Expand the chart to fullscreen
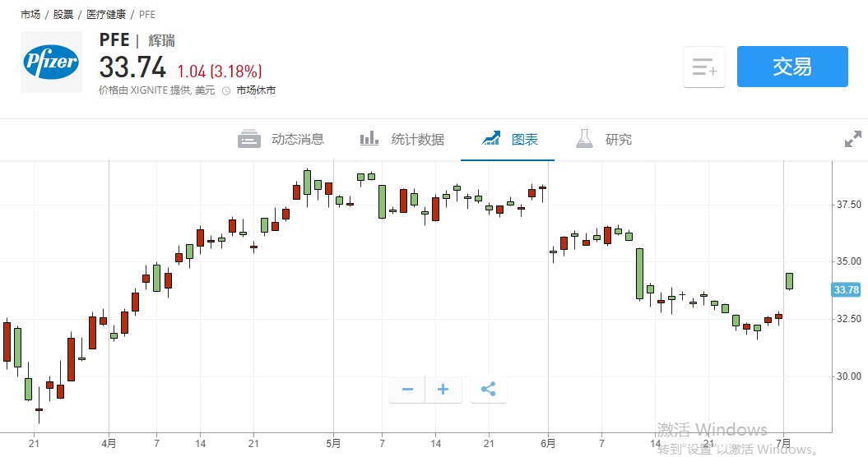 [853, 140]
